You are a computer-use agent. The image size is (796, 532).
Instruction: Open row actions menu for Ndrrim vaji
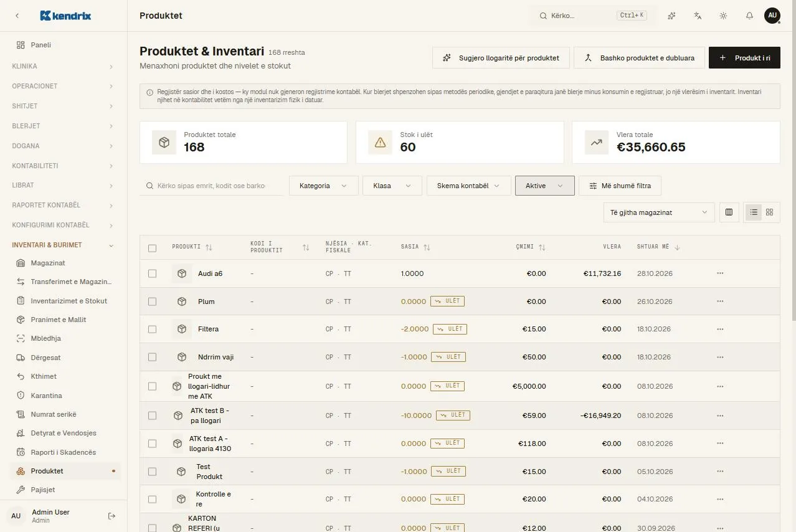(720, 357)
